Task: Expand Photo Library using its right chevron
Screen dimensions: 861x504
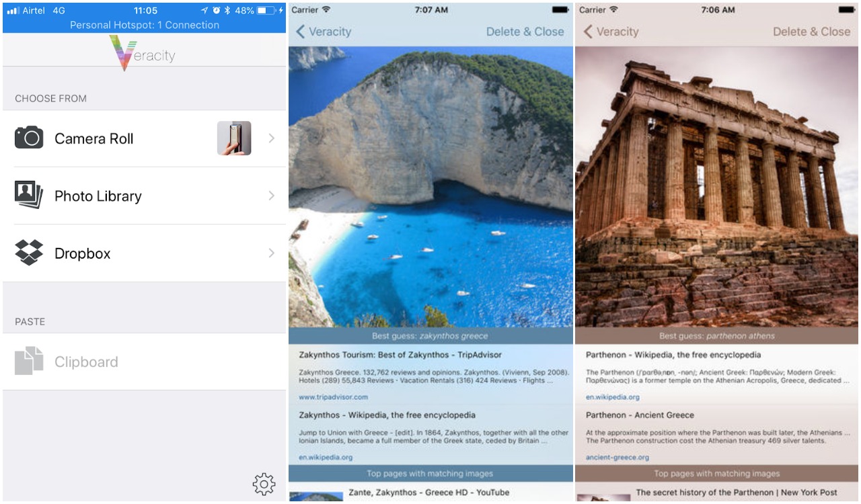Action: point(272,196)
